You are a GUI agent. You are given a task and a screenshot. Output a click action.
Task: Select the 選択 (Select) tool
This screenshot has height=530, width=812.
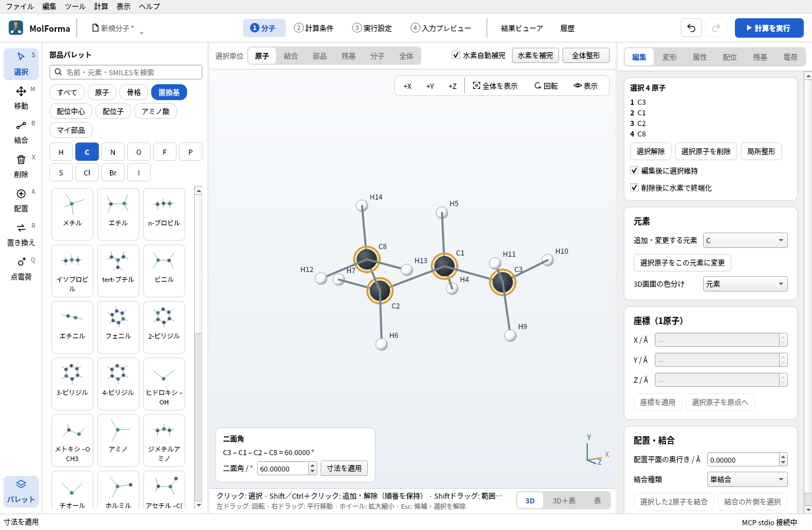(x=21, y=64)
